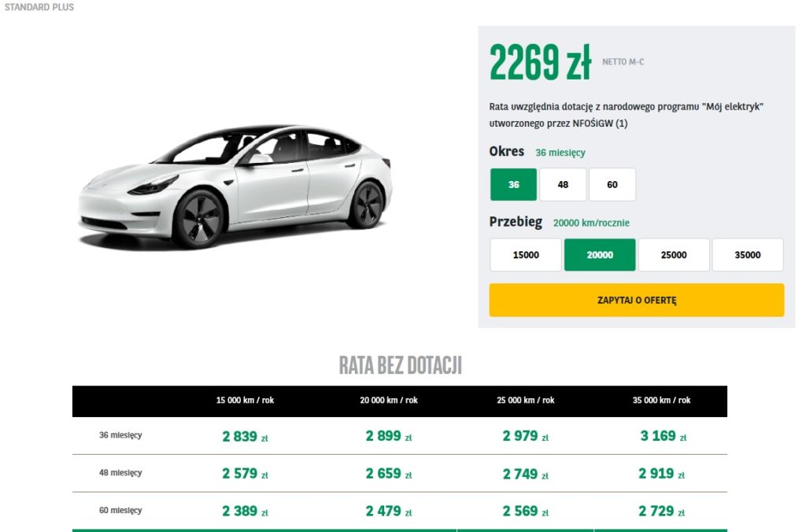This screenshot has width=806, height=532.
Task: Click the 2 899 zł table cell
Action: [389, 436]
